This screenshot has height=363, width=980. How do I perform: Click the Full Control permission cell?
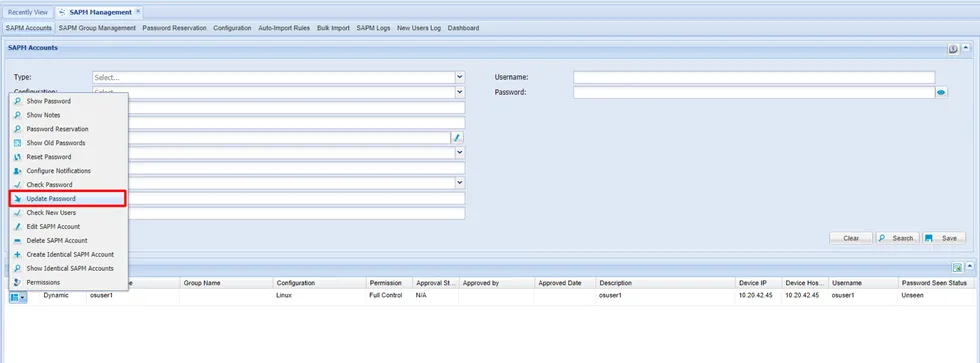(386, 296)
